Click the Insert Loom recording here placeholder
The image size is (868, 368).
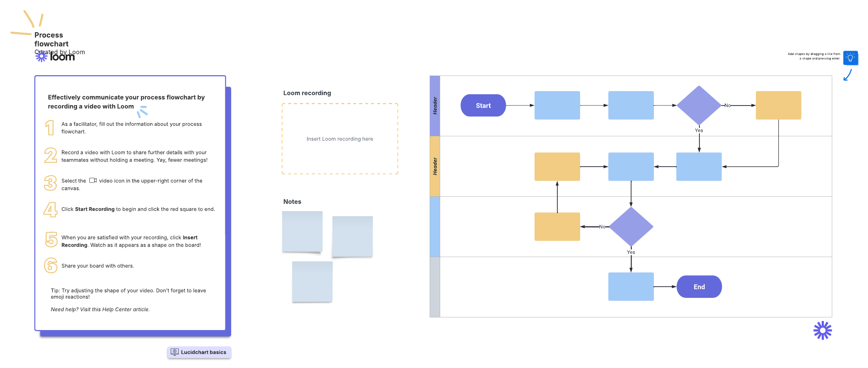tap(340, 139)
